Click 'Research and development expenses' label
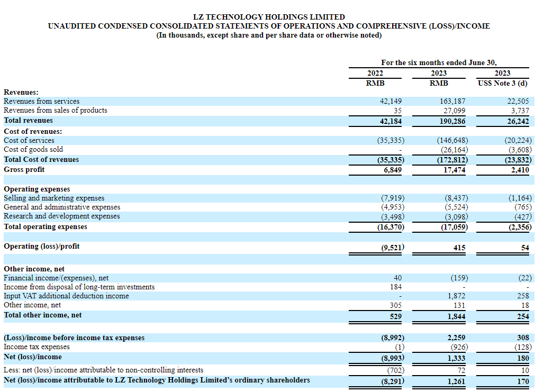This screenshot has width=535, height=392. tap(62, 216)
